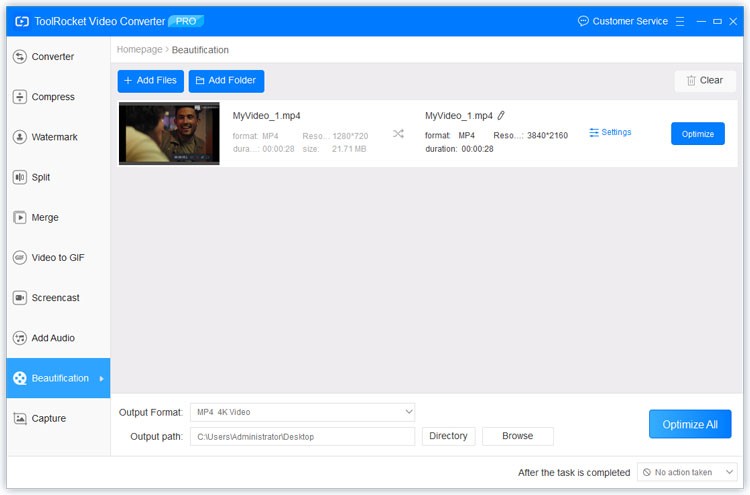Select the Split tool icon
This screenshot has width=750, height=495.
pos(20,177)
